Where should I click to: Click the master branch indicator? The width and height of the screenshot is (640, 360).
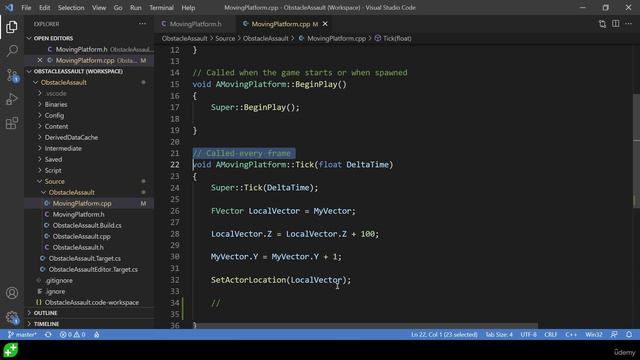[x=22, y=335]
